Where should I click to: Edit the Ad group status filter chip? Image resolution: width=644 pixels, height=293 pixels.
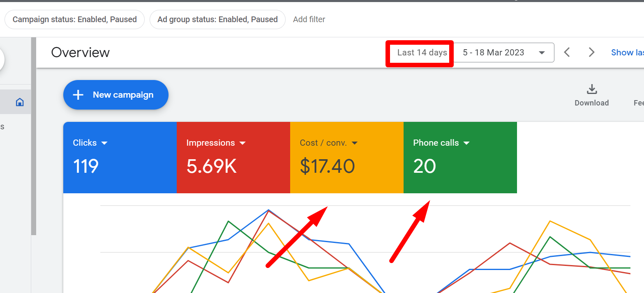(x=217, y=20)
